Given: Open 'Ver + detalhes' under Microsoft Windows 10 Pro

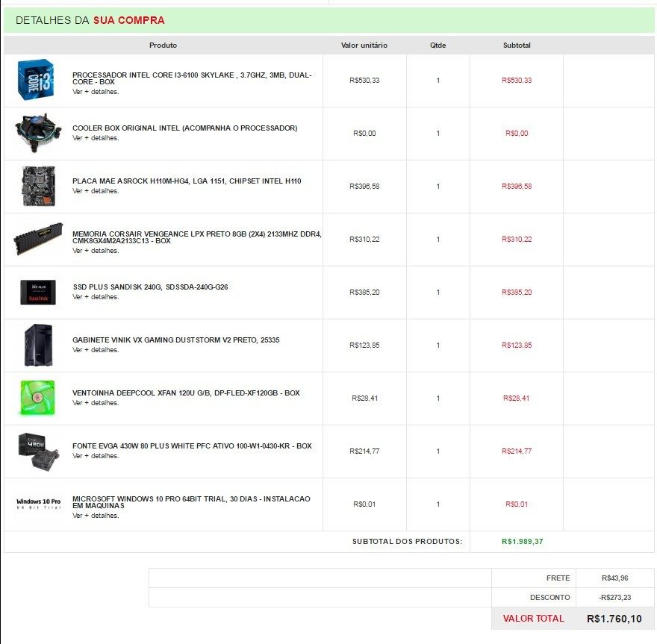Looking at the screenshot, I should click(96, 516).
